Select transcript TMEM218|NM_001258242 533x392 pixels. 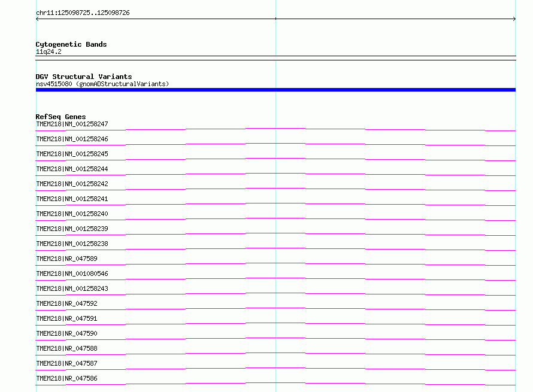pos(72,184)
